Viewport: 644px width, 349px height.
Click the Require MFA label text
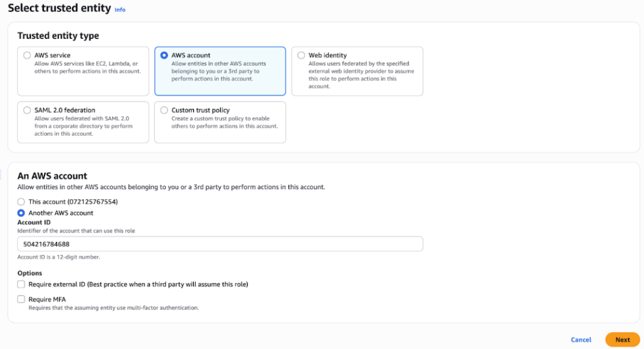pyautogui.click(x=47, y=300)
